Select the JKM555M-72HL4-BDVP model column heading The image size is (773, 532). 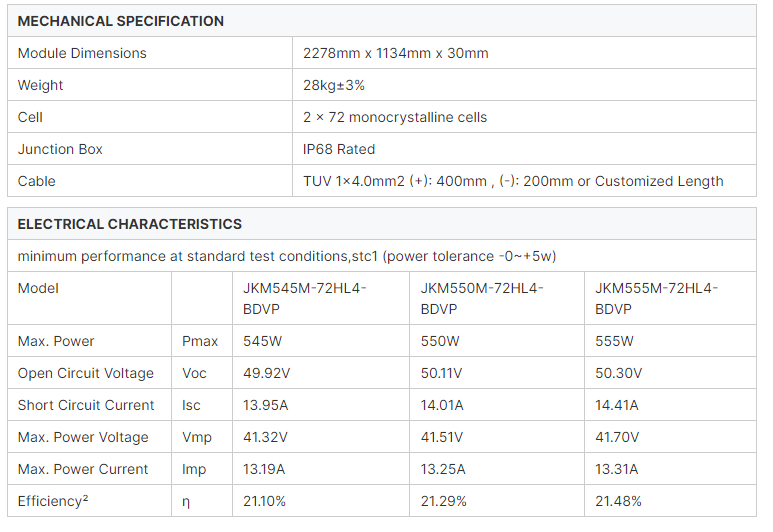click(657, 298)
